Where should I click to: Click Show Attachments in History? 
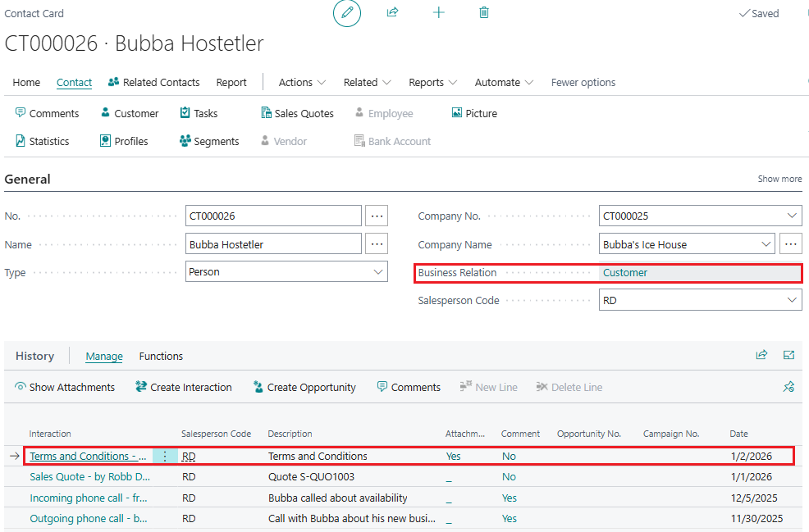(x=65, y=387)
